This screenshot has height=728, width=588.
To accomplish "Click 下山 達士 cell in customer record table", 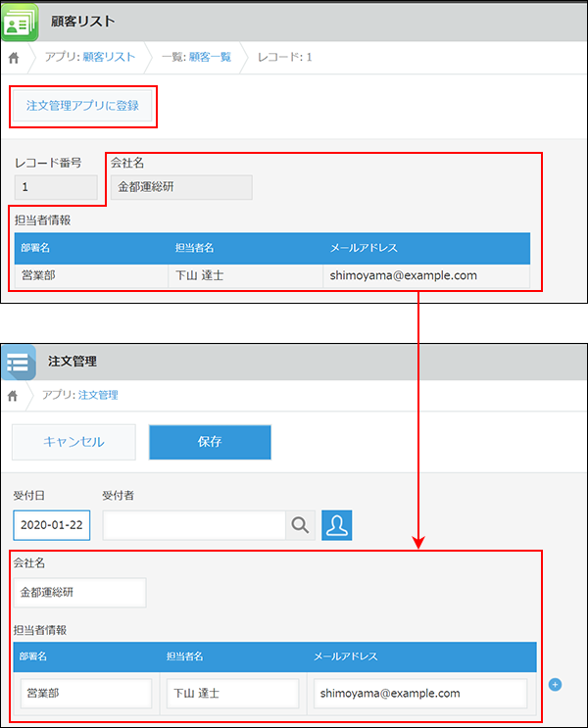I will pos(246,275).
